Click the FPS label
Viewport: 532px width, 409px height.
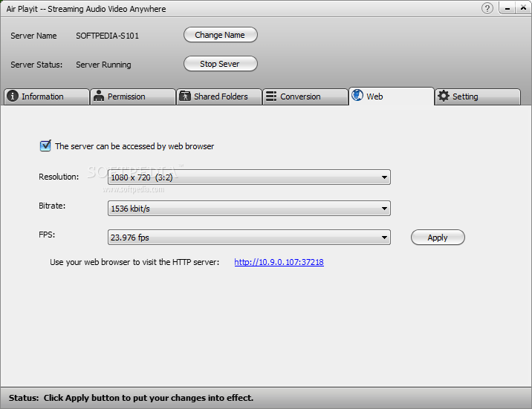[x=47, y=235]
